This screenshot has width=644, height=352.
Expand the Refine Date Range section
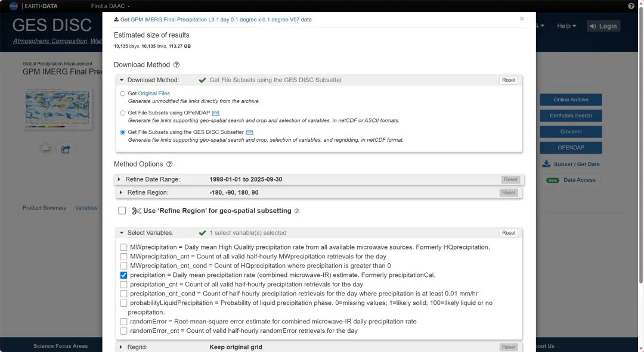coord(119,179)
